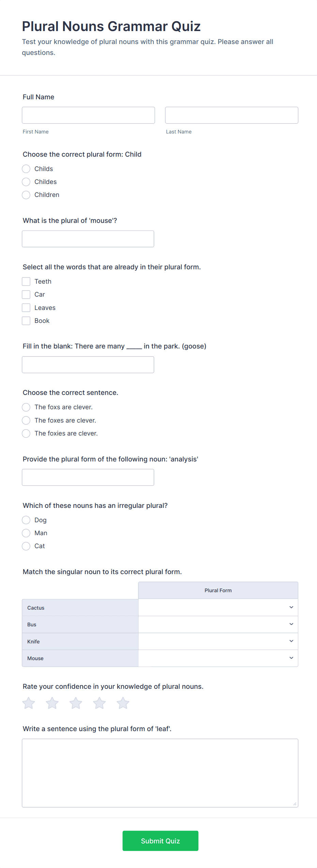The height and width of the screenshot is (868, 317).
Task: Click the Last Name input box
Action: click(231, 115)
